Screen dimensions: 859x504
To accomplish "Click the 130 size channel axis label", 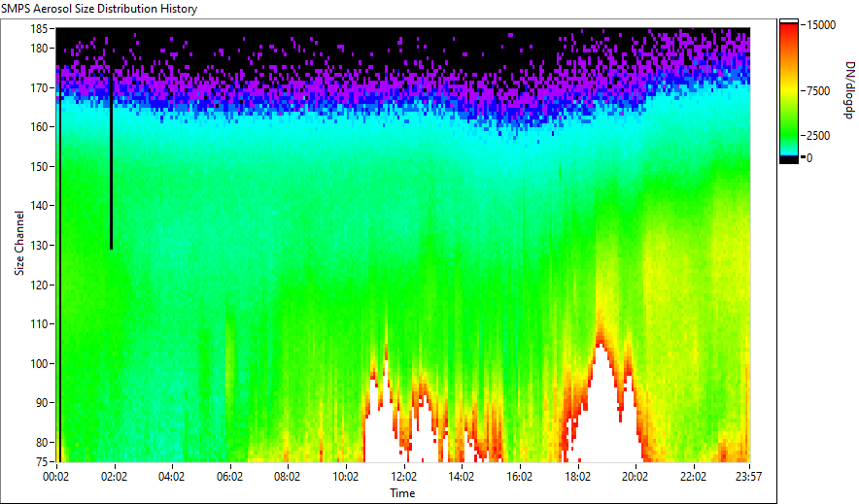I will coord(38,245).
